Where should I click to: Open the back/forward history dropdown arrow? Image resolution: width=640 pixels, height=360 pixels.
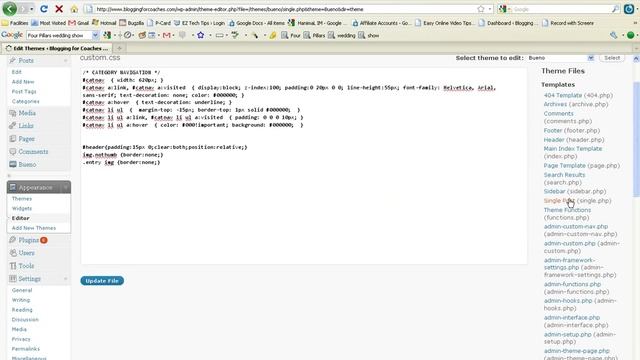click(31, 9)
